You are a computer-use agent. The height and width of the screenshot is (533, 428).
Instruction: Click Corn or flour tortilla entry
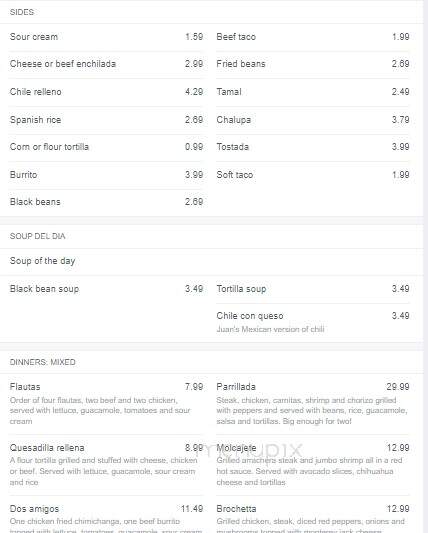click(x=106, y=147)
